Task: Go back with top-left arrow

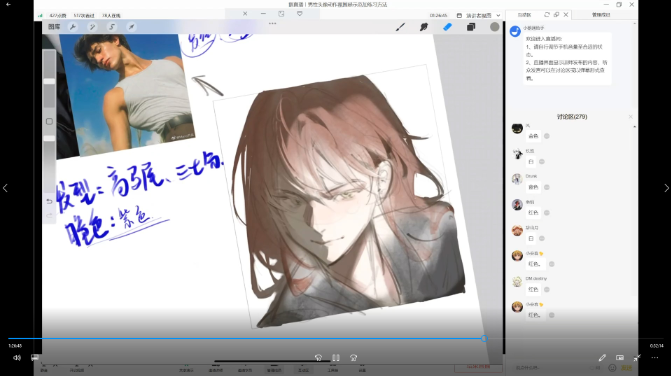Action: 8,4
